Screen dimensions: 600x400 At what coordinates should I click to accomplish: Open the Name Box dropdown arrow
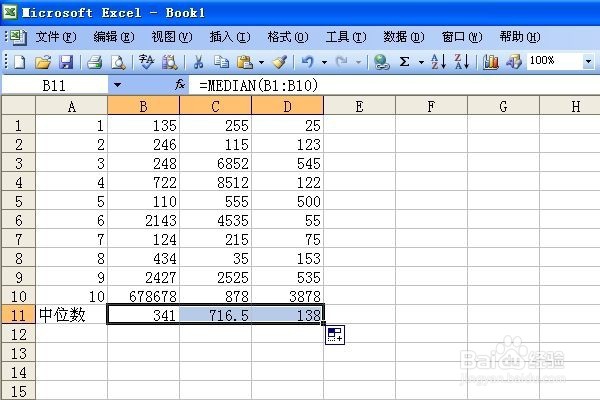pos(117,85)
